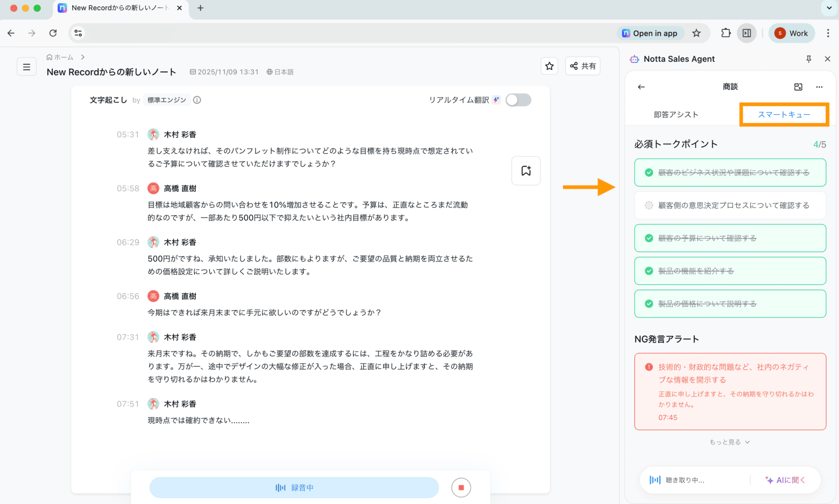
Task: Jump to timestamp 06:56
Action: [x=128, y=296]
